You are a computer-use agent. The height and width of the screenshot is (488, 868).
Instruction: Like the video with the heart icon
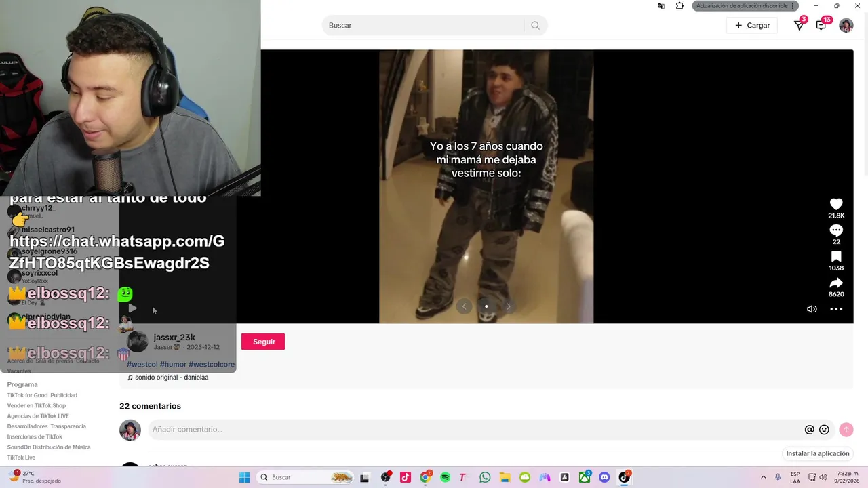[x=836, y=204]
